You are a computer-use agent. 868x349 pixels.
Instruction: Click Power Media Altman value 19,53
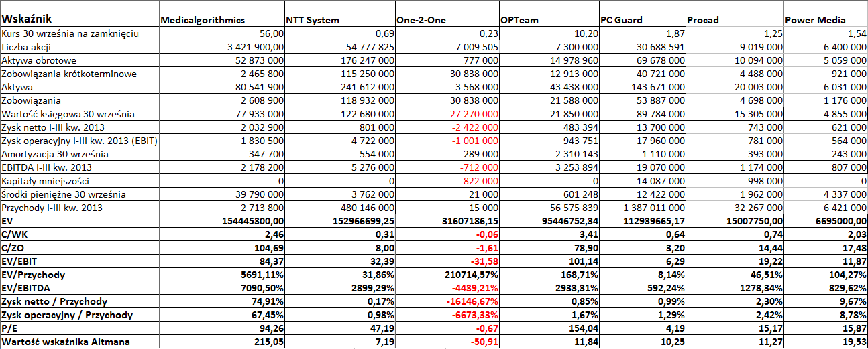(x=826, y=342)
